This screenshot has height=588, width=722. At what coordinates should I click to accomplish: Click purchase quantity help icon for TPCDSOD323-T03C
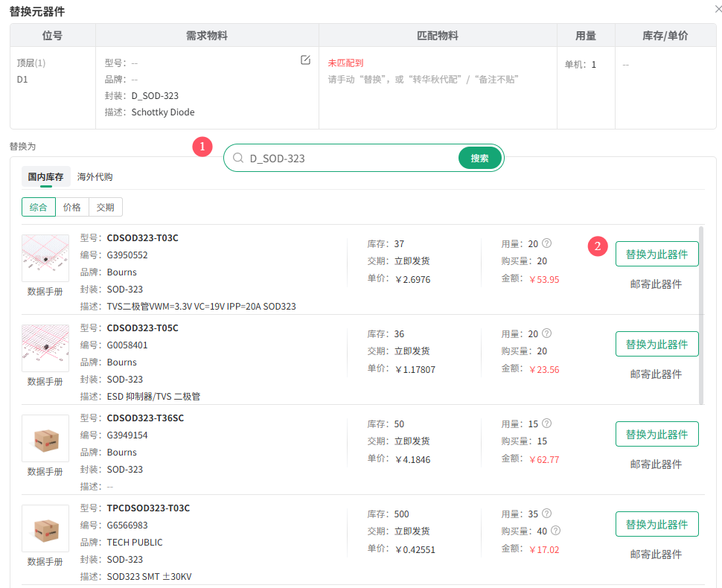pos(555,531)
